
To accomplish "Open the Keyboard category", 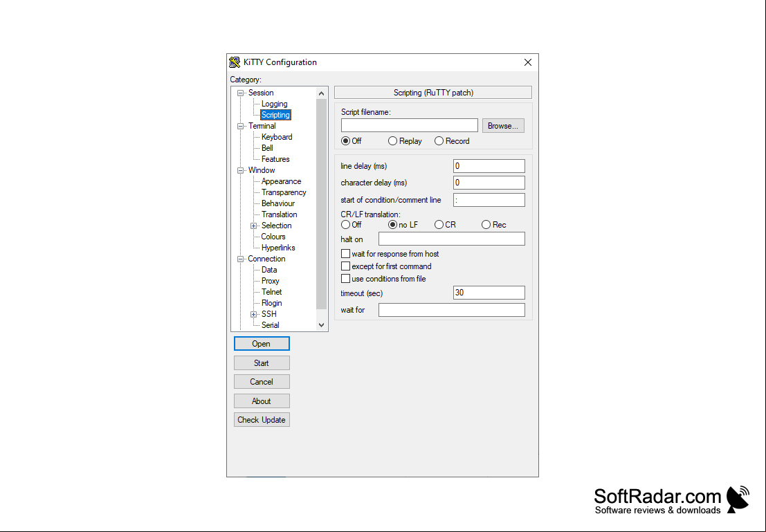I will pos(277,137).
